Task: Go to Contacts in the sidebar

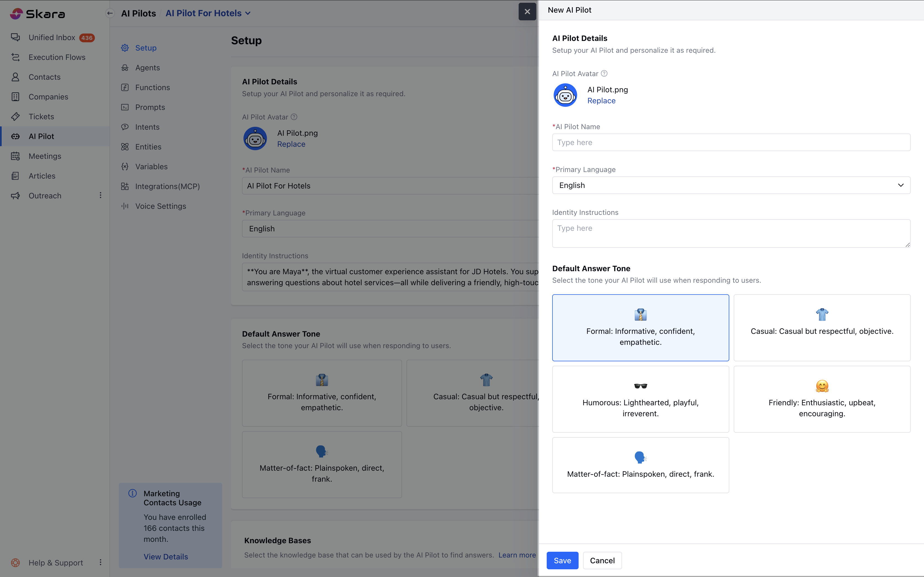Action: 44,77
